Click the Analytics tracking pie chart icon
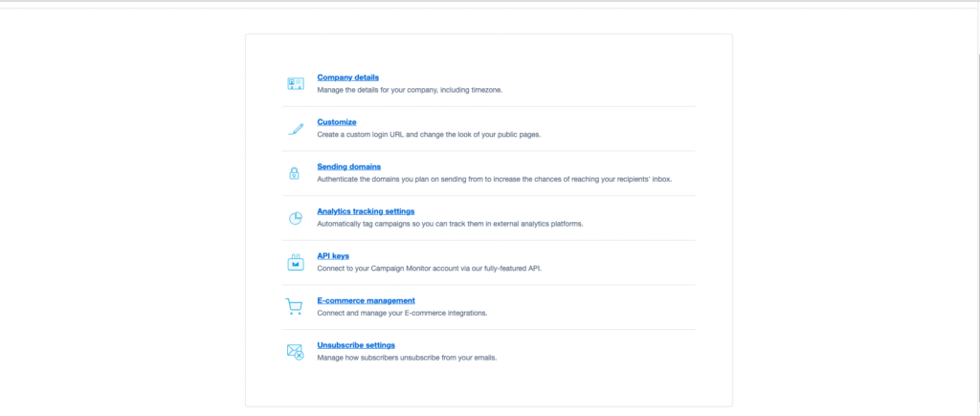Screen dimensions: 980x416 [x=296, y=218]
